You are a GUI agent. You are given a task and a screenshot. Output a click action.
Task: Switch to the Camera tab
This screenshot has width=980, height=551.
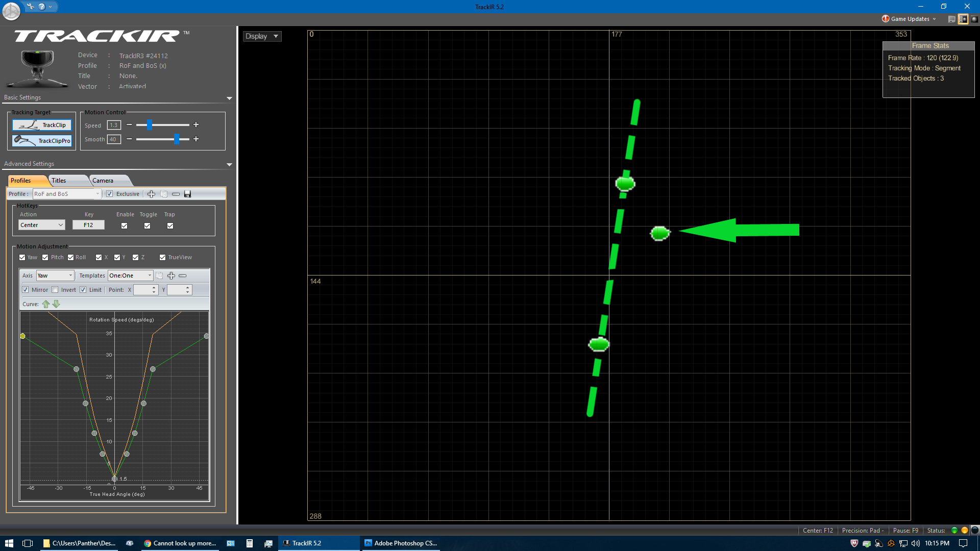(103, 181)
